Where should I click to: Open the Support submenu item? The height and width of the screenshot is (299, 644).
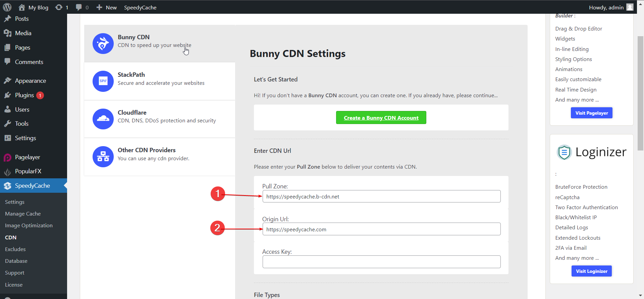[15, 273]
